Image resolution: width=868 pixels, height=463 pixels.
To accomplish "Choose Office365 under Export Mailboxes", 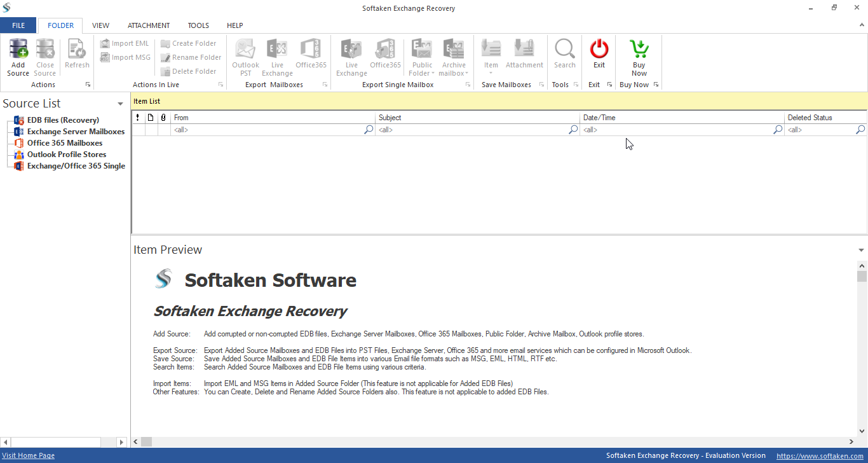I will click(x=311, y=54).
